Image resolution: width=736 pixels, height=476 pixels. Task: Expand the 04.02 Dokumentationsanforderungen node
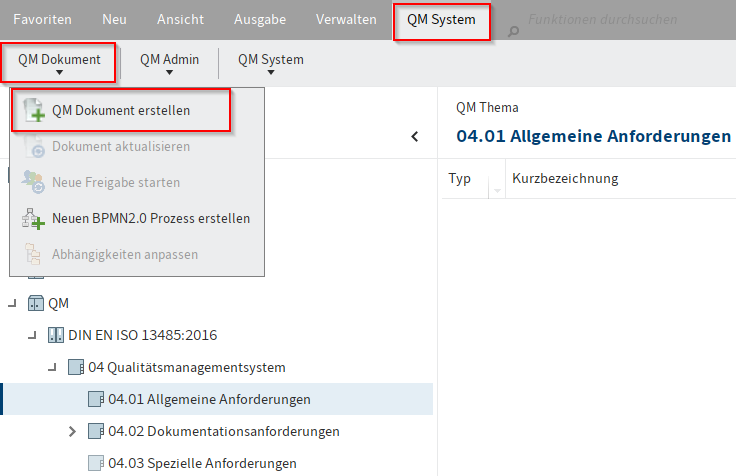coord(71,432)
